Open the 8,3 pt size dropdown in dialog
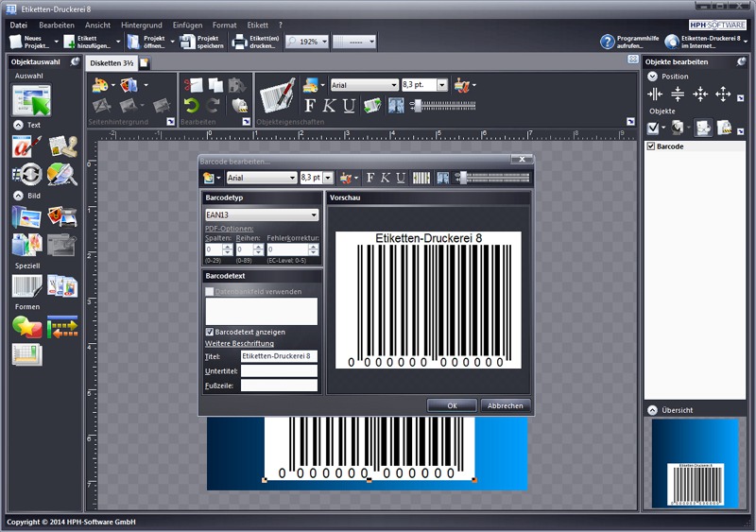756x532 pixels. point(328,178)
